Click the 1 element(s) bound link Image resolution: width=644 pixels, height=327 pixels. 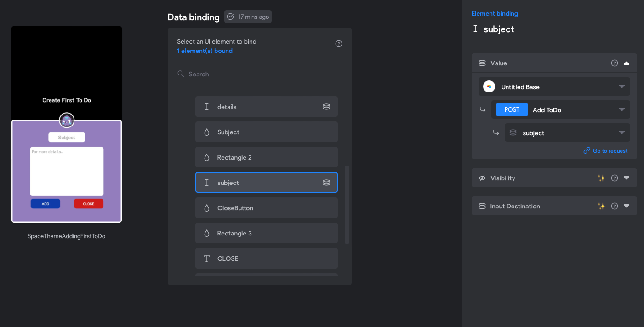205,51
